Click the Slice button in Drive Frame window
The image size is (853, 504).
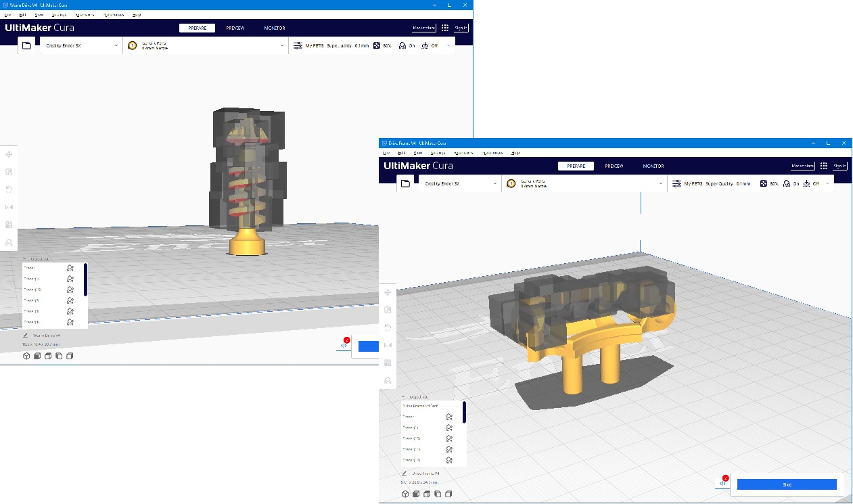pyautogui.click(x=787, y=484)
